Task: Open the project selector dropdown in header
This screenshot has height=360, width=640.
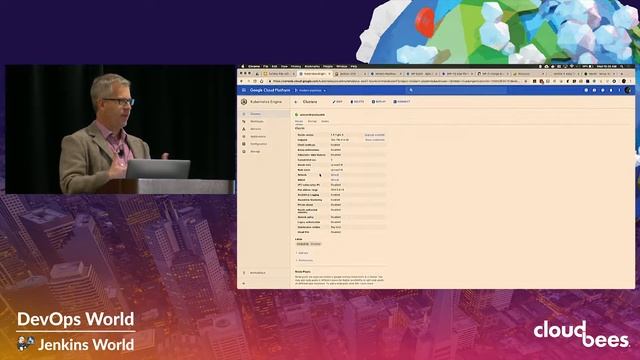Action: coord(311,90)
